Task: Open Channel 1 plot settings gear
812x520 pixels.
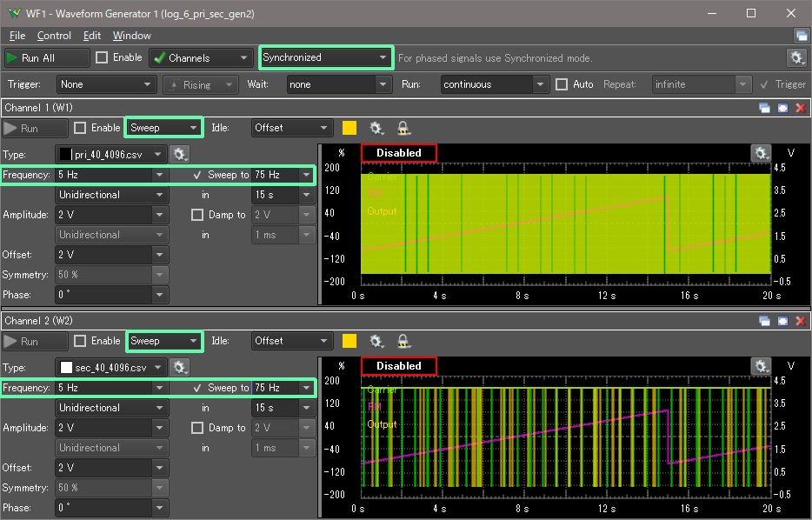Action: tap(762, 153)
